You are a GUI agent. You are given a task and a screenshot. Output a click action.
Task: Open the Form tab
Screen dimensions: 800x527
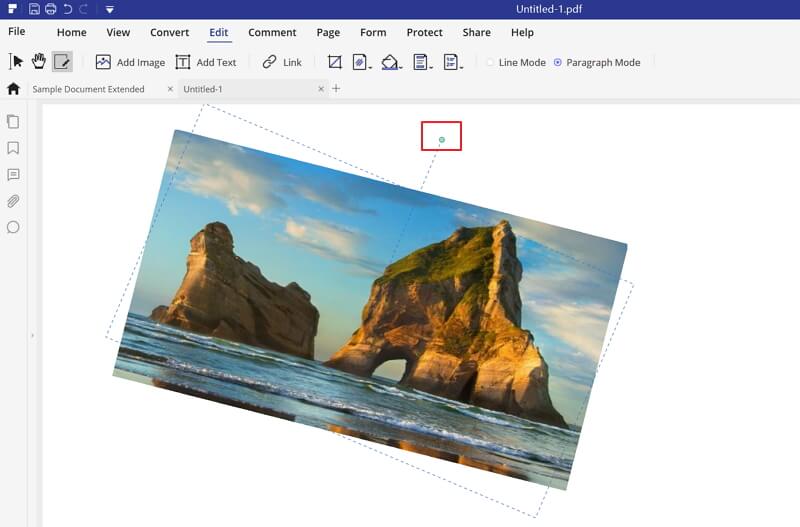373,32
